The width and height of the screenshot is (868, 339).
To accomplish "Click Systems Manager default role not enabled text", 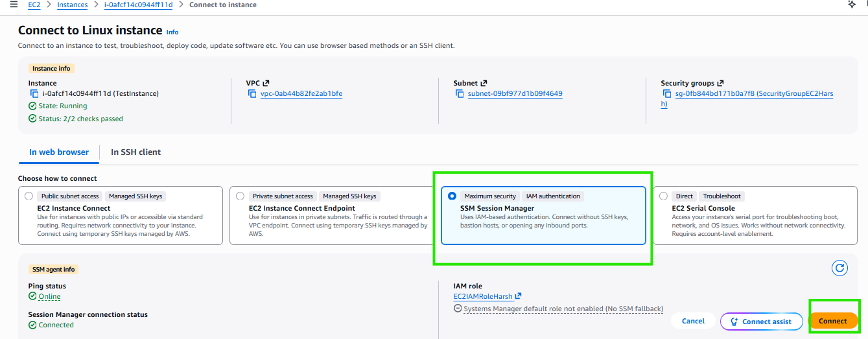I will point(563,309).
